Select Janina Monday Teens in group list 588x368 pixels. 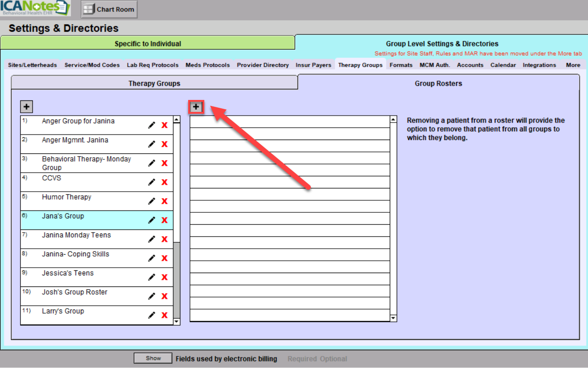[x=77, y=235]
